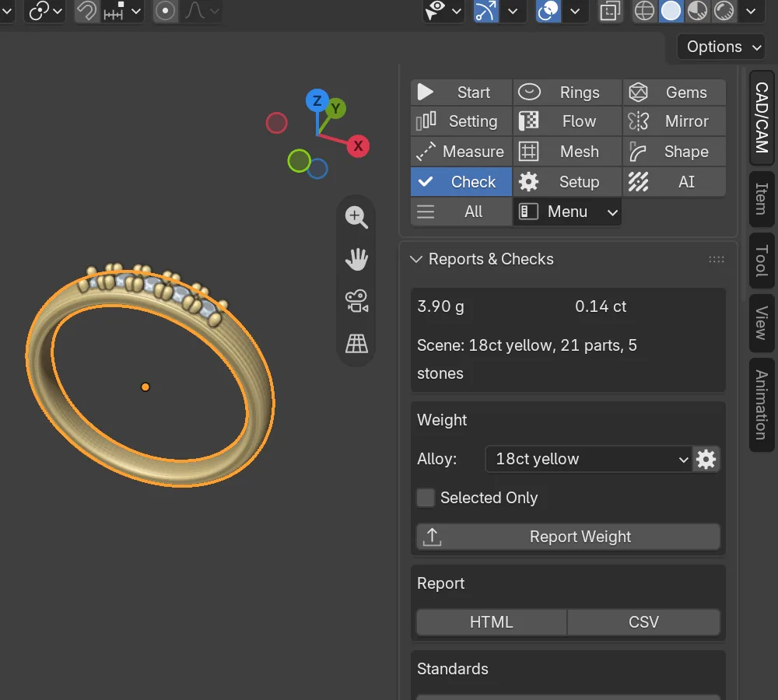Select material preview shading
This screenshot has height=700, width=778.
697,11
